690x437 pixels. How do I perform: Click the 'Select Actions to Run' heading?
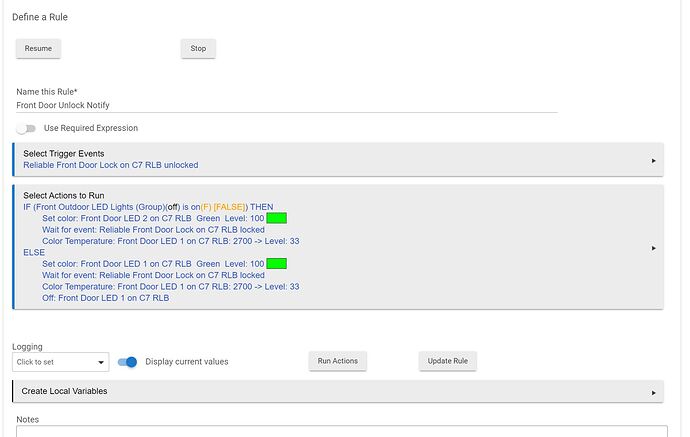pos(64,195)
